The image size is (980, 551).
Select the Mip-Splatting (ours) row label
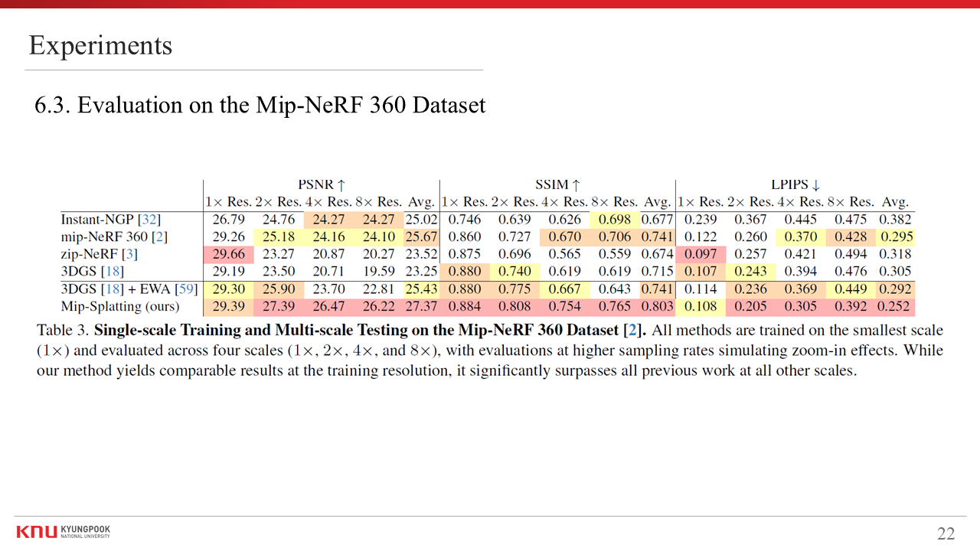click(x=120, y=306)
